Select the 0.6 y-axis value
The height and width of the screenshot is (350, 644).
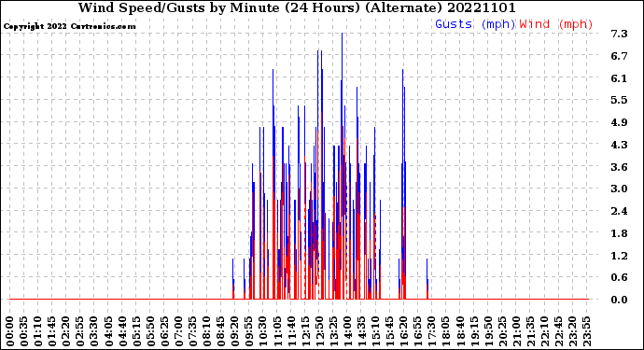click(620, 277)
